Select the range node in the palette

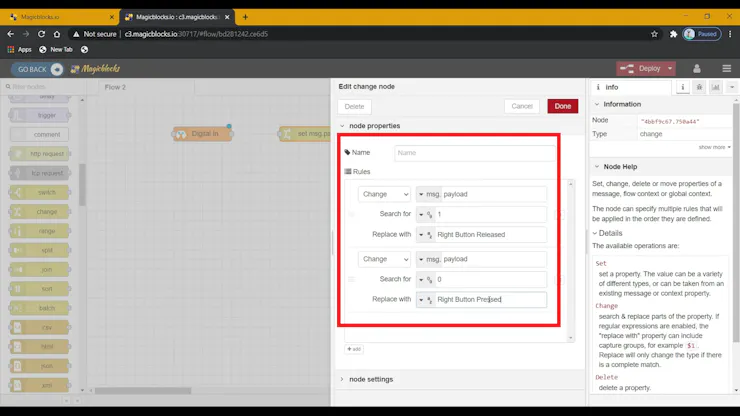coord(40,231)
